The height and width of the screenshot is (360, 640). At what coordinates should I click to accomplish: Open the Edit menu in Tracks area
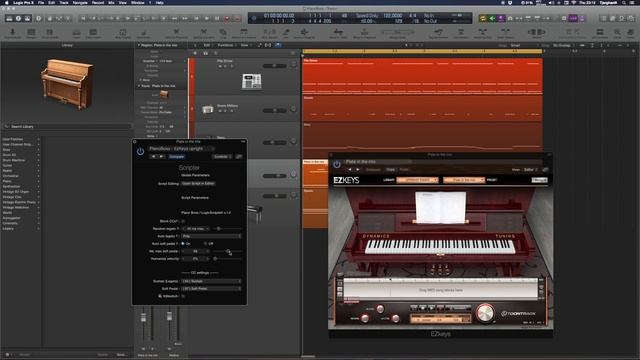207,45
